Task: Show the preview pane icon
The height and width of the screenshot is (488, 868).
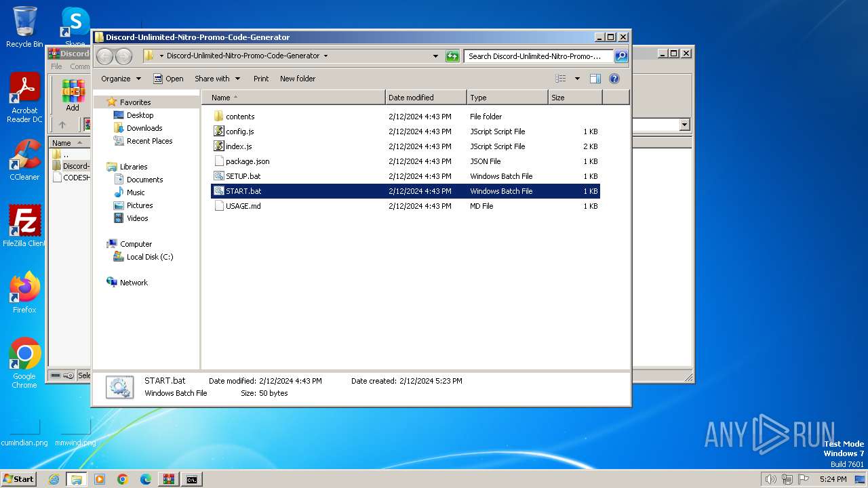Action: (595, 79)
